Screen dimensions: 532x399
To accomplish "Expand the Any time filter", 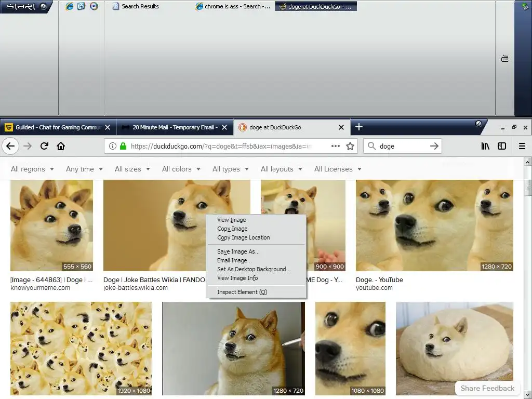I will coord(84,169).
